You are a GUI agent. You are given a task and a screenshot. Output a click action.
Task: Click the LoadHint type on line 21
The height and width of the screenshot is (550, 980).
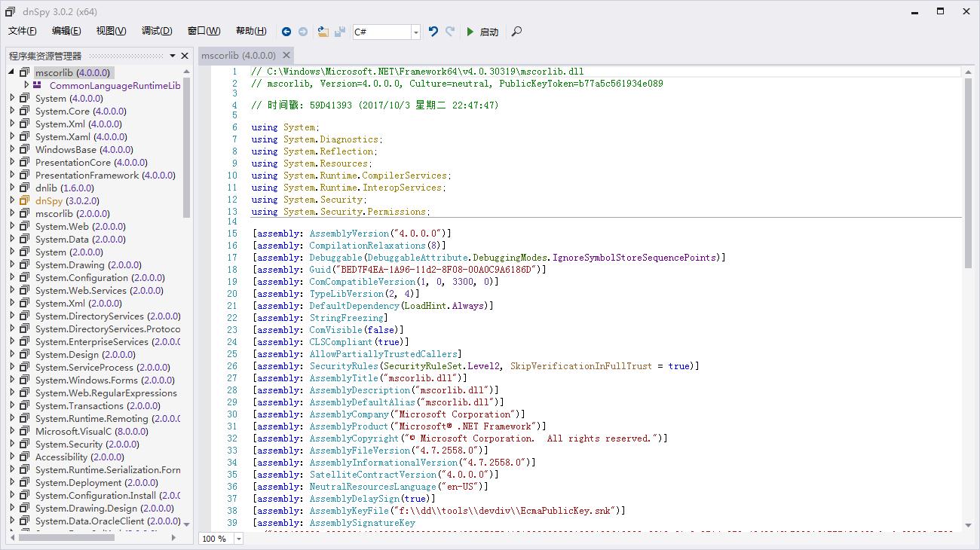(424, 306)
